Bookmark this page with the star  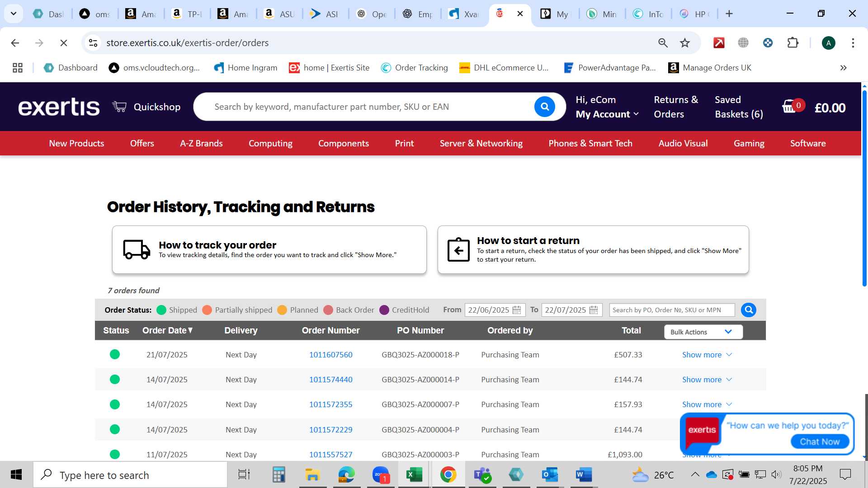685,43
